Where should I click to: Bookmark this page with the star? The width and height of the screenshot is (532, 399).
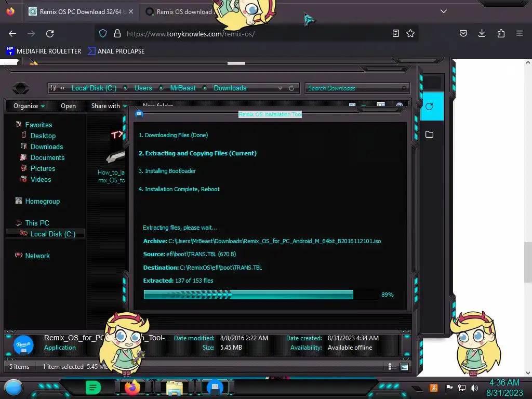[x=410, y=33]
